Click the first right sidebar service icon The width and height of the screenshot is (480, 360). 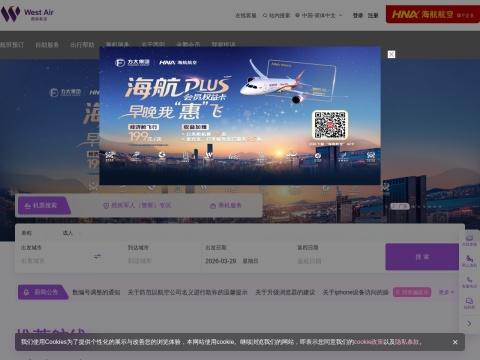[469, 240]
